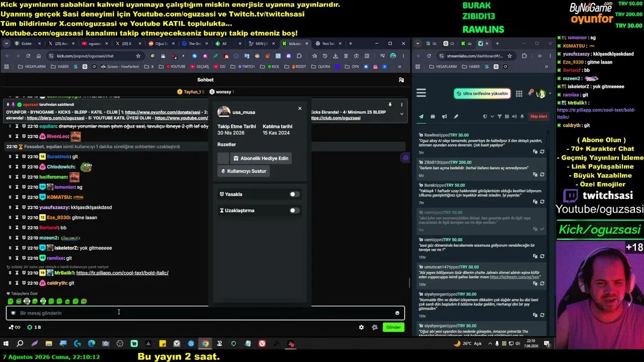The image size is (644, 362).
Task: Open the chat user list icon
Action: [x=401, y=79]
